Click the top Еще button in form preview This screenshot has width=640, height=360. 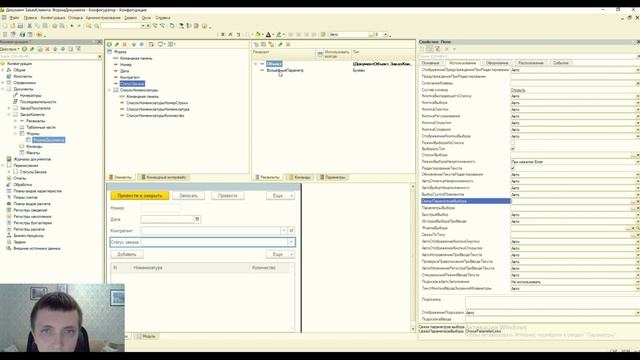tap(280, 196)
